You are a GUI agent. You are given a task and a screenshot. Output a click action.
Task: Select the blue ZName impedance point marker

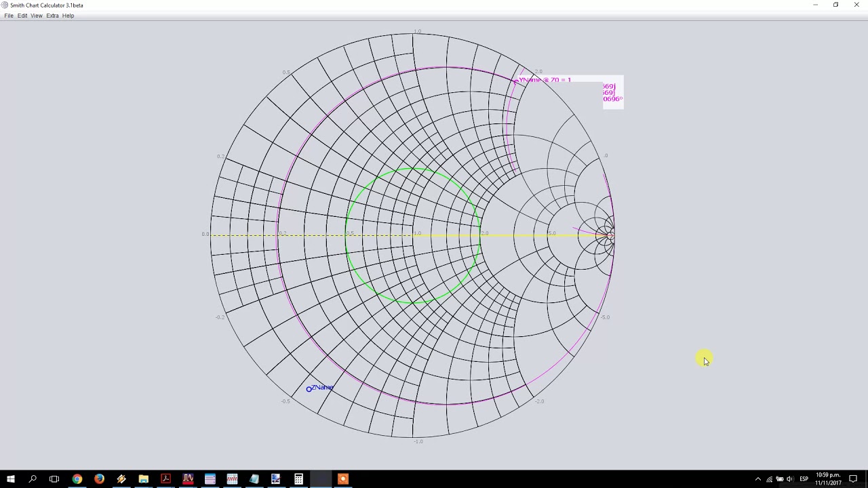[x=309, y=388]
